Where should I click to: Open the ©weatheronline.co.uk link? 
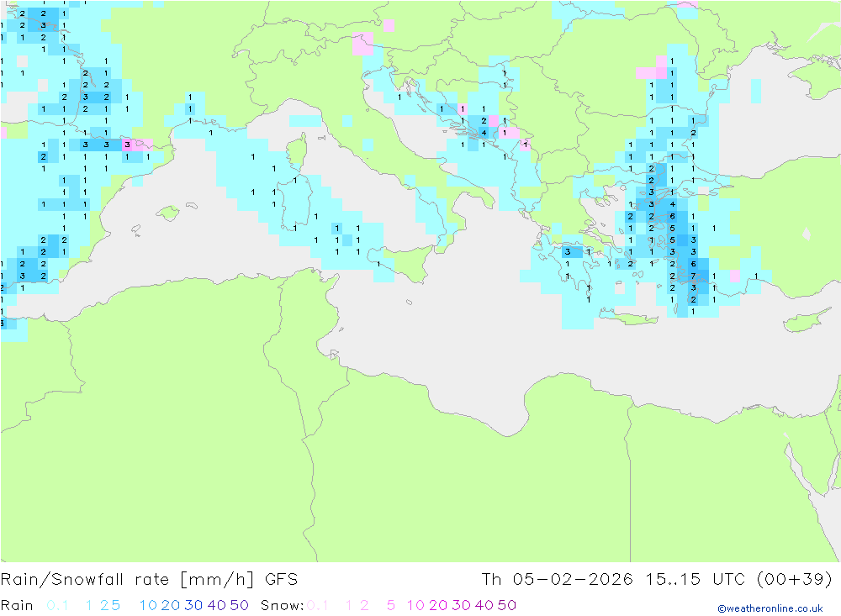770,608
